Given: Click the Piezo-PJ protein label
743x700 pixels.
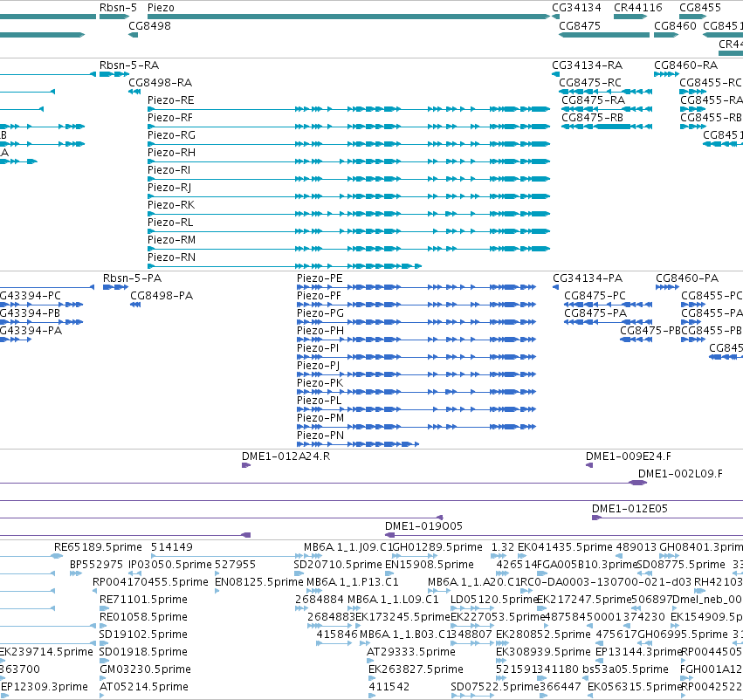Looking at the screenshot, I should point(318,366).
